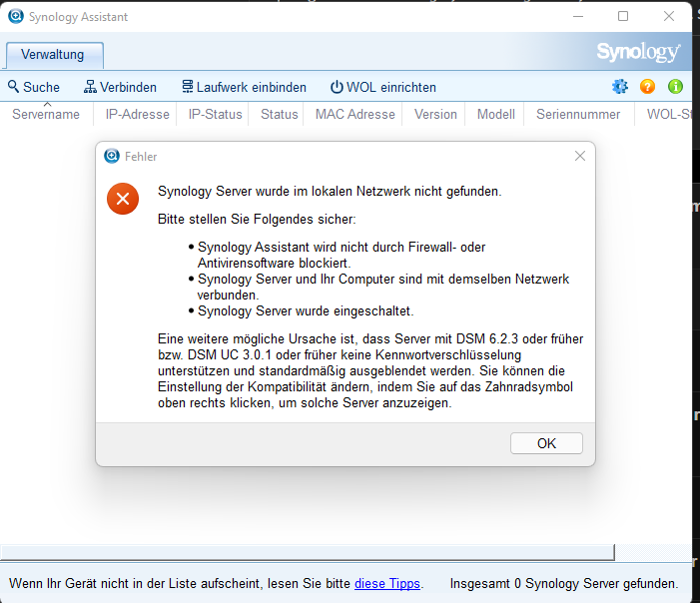The image size is (700, 603).
Task: Click the Synology logo in header
Action: (x=638, y=52)
